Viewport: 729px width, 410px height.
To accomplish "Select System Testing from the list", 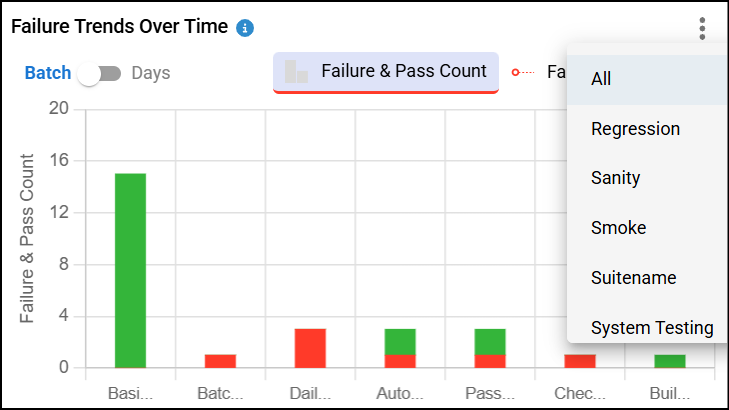I will tap(651, 327).
